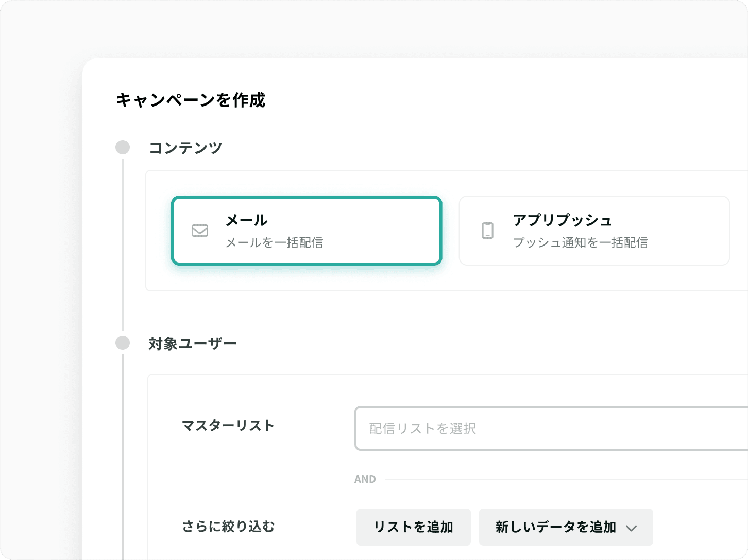The image size is (748, 560).
Task: Click the コンテンツ step marker circle
Action: point(123,147)
